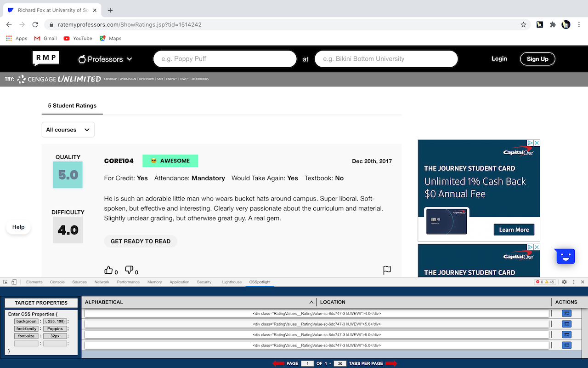Open the YouTube bookmark
The height and width of the screenshot is (368, 588).
[x=78, y=38]
